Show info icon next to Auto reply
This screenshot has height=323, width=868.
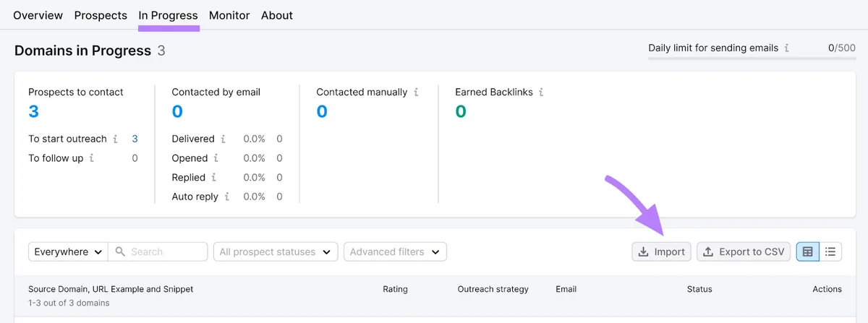(226, 197)
